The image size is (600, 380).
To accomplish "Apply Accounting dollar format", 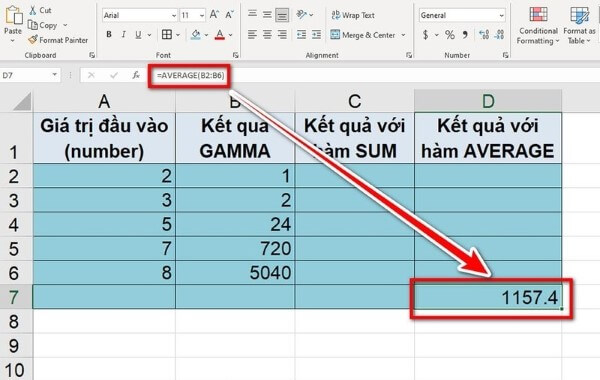I will (426, 35).
